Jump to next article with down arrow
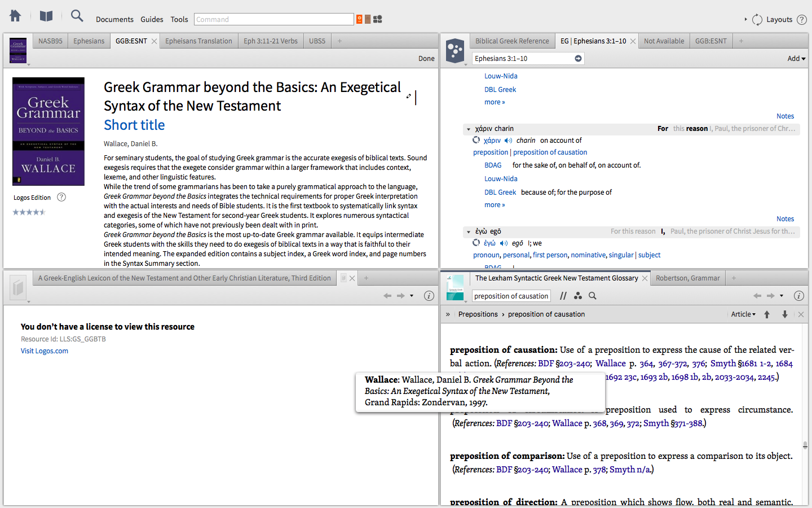The height and width of the screenshot is (508, 812). (x=784, y=314)
